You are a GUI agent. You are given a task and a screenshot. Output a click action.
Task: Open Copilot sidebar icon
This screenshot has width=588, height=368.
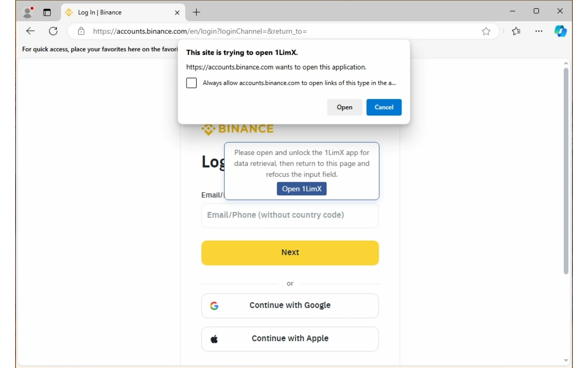pyautogui.click(x=560, y=31)
